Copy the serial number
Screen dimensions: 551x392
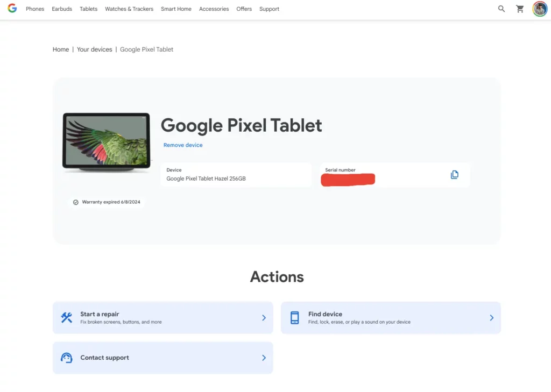(x=455, y=174)
